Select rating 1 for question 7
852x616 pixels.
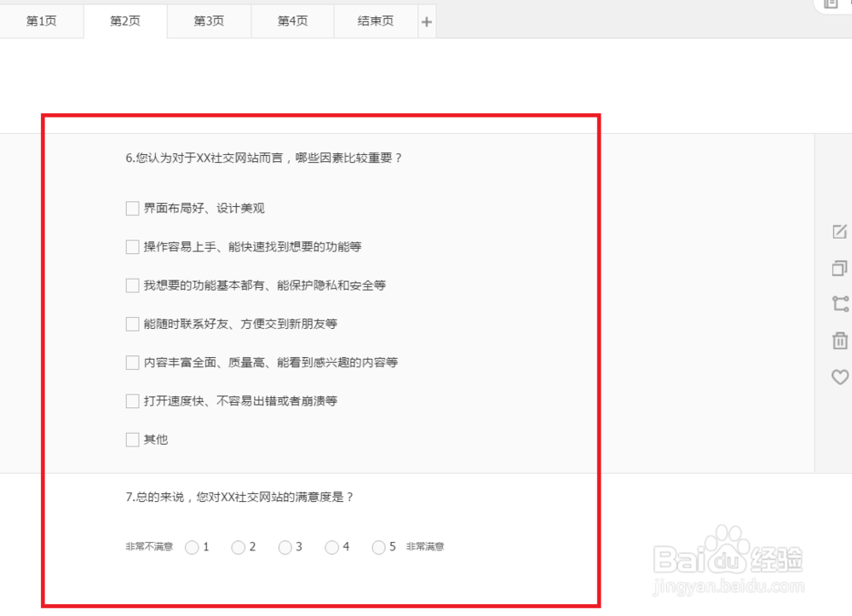click(x=192, y=547)
